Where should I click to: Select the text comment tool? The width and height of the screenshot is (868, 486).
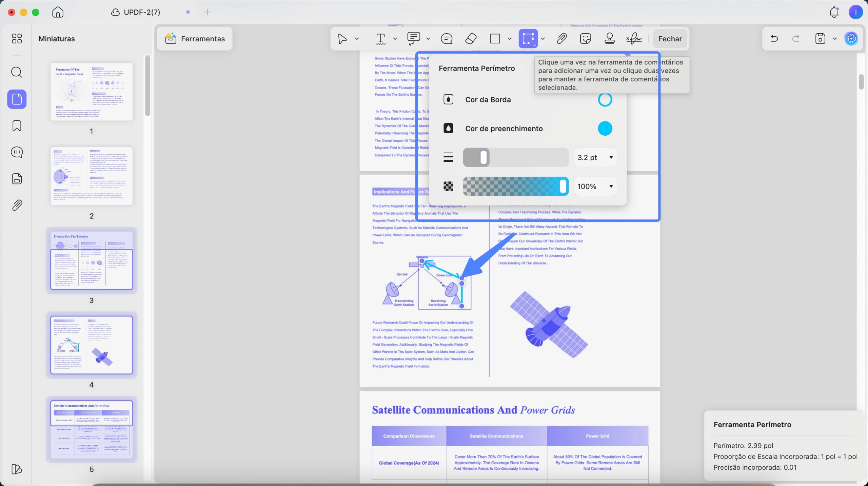click(381, 39)
